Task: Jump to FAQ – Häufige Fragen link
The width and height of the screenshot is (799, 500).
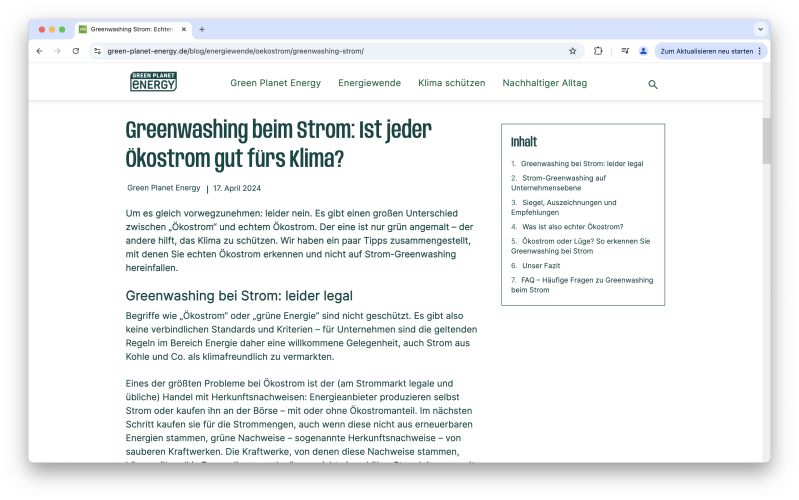Action: pyautogui.click(x=582, y=285)
